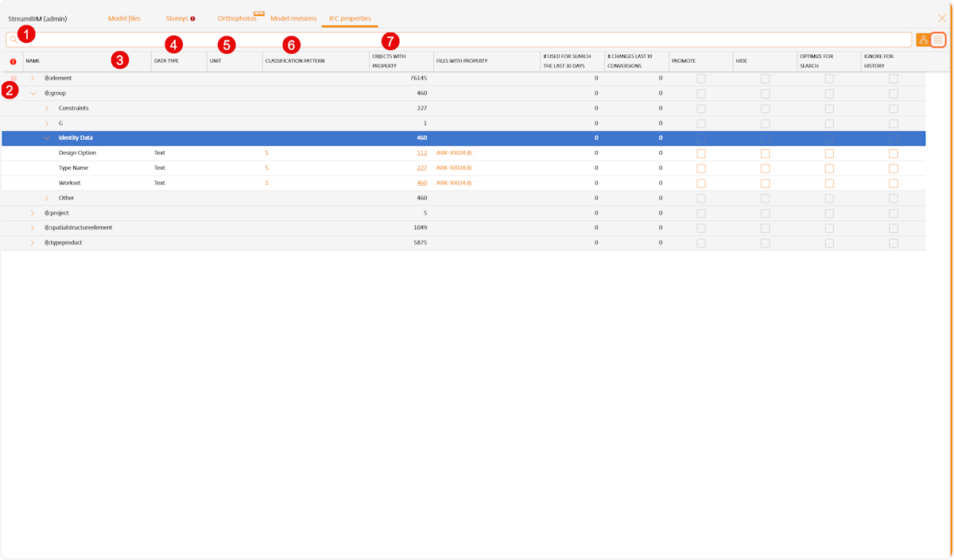The height and width of the screenshot is (560, 954).
Task: Enable Optimize for Search on Type Name
Action: pyautogui.click(x=829, y=168)
